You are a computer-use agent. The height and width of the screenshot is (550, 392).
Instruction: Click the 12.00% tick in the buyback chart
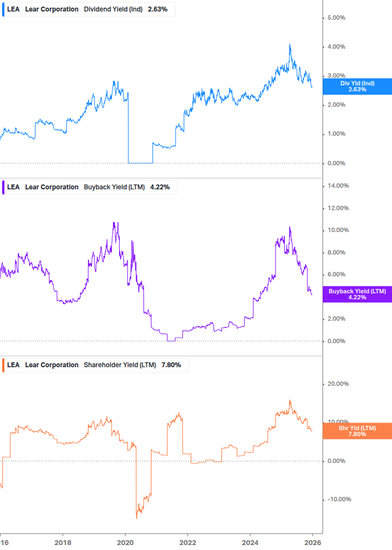(338, 209)
